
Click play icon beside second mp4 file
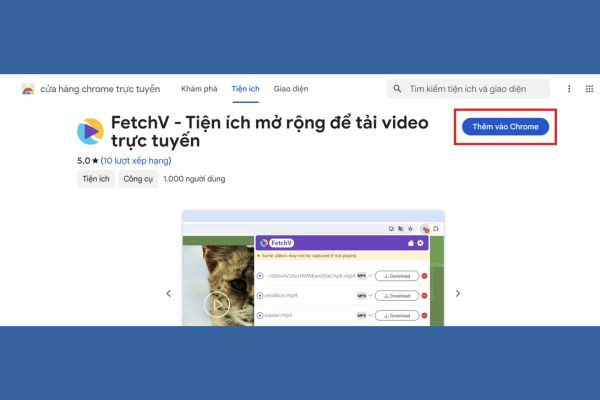click(260, 296)
